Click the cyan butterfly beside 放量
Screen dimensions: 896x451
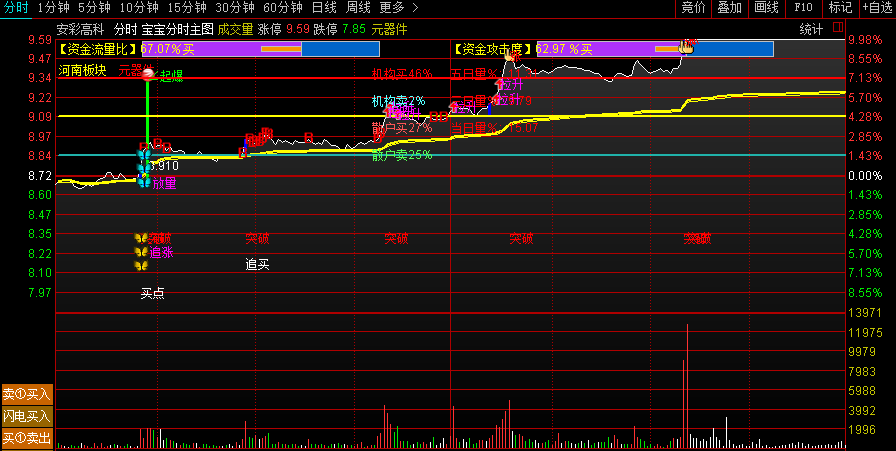tap(144, 182)
